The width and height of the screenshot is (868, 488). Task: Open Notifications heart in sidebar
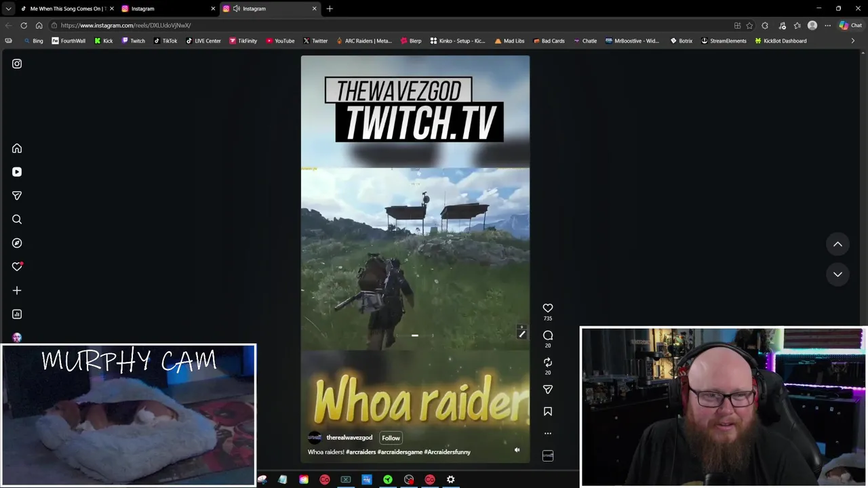[17, 266]
